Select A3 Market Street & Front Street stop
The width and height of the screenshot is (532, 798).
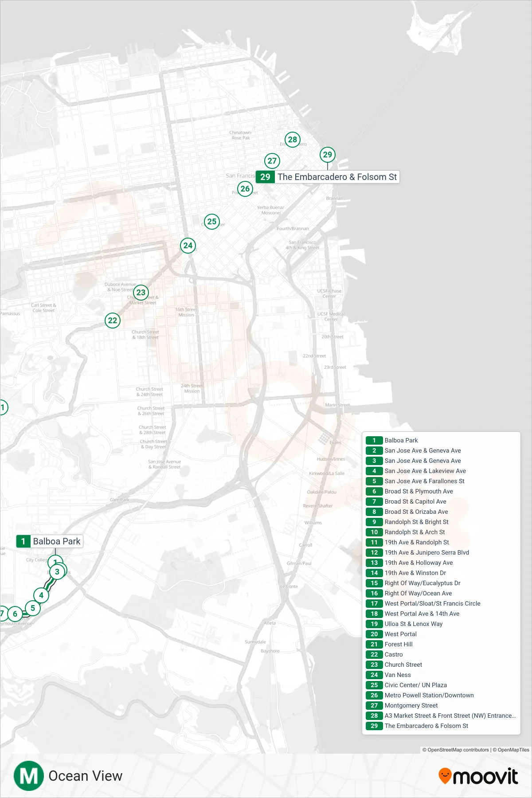[x=441, y=716]
